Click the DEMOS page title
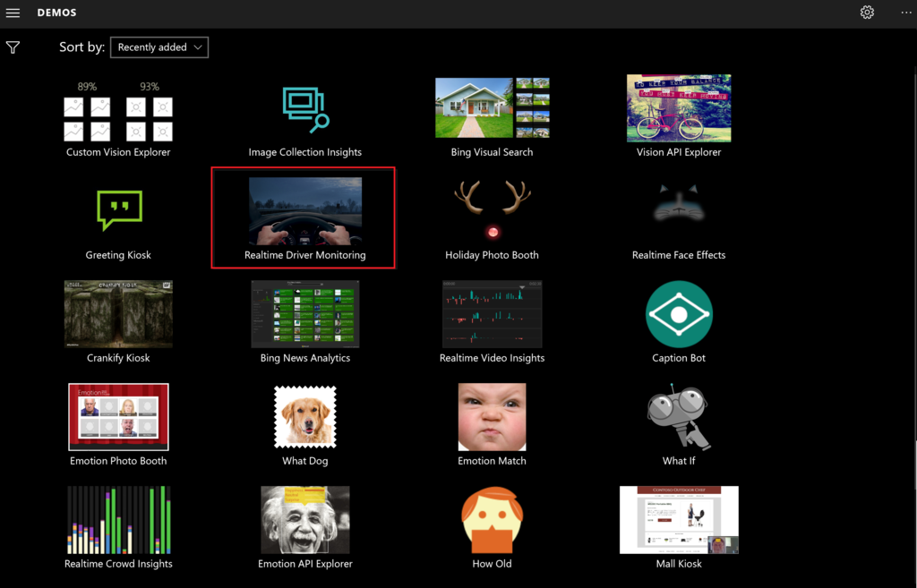 (56, 13)
